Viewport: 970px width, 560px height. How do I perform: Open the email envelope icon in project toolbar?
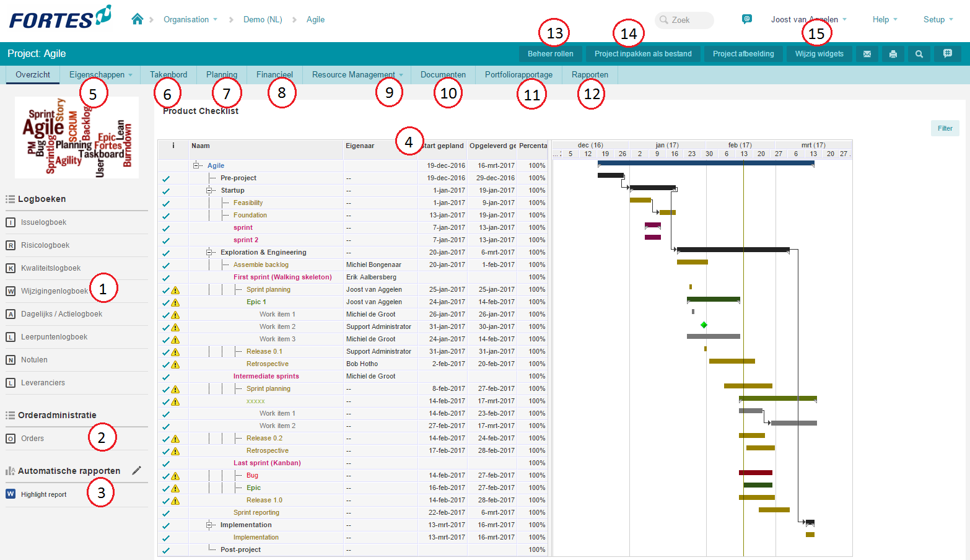click(867, 54)
